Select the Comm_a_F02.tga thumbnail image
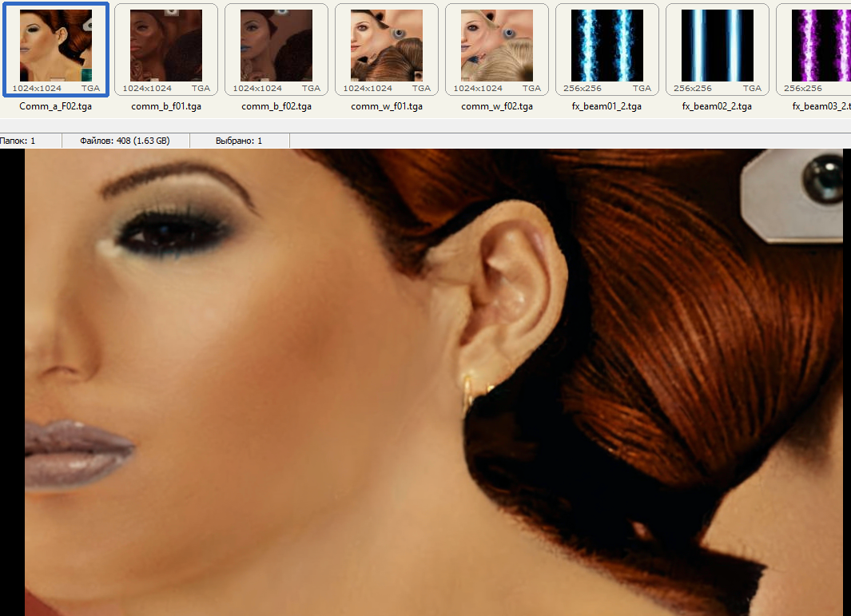Image resolution: width=851 pixels, height=616 pixels. coord(55,45)
